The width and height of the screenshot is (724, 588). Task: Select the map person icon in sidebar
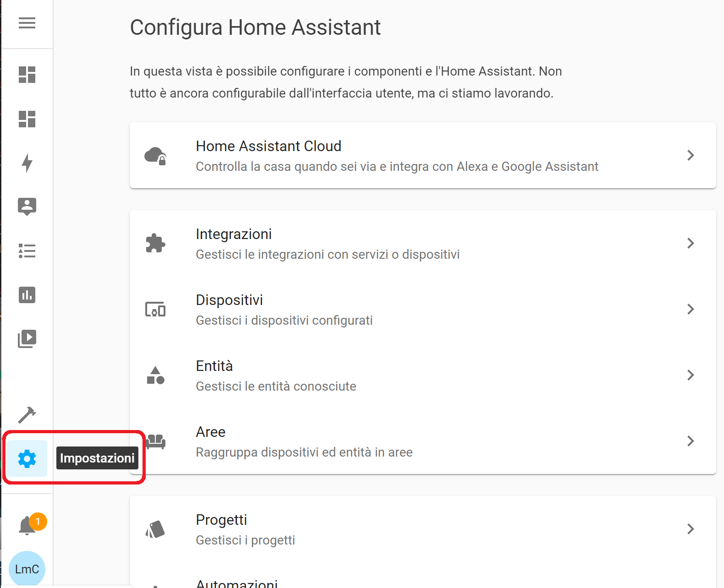(x=27, y=207)
